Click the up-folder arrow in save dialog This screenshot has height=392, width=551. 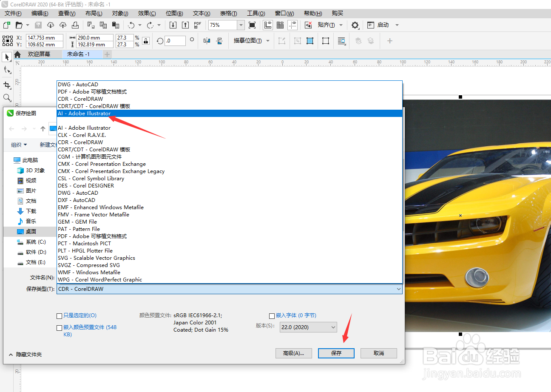43,129
